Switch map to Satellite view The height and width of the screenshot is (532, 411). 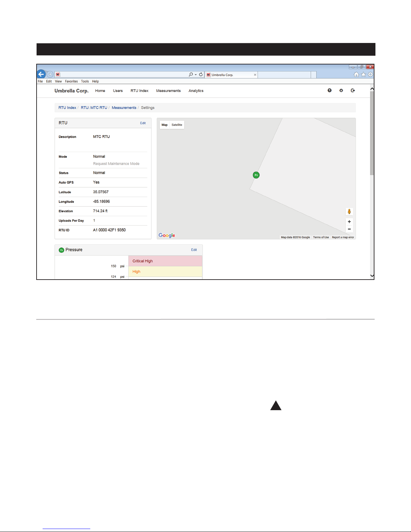tap(177, 125)
